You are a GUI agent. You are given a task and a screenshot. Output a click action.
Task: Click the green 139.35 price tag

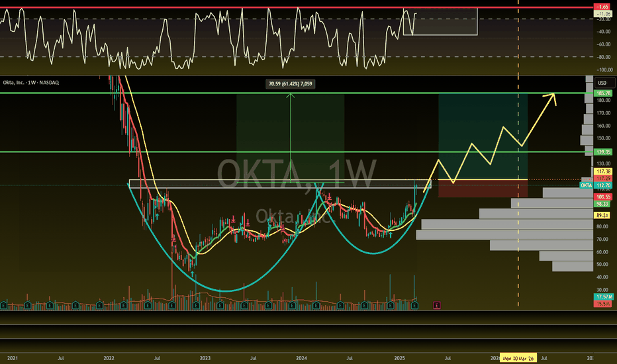click(603, 152)
